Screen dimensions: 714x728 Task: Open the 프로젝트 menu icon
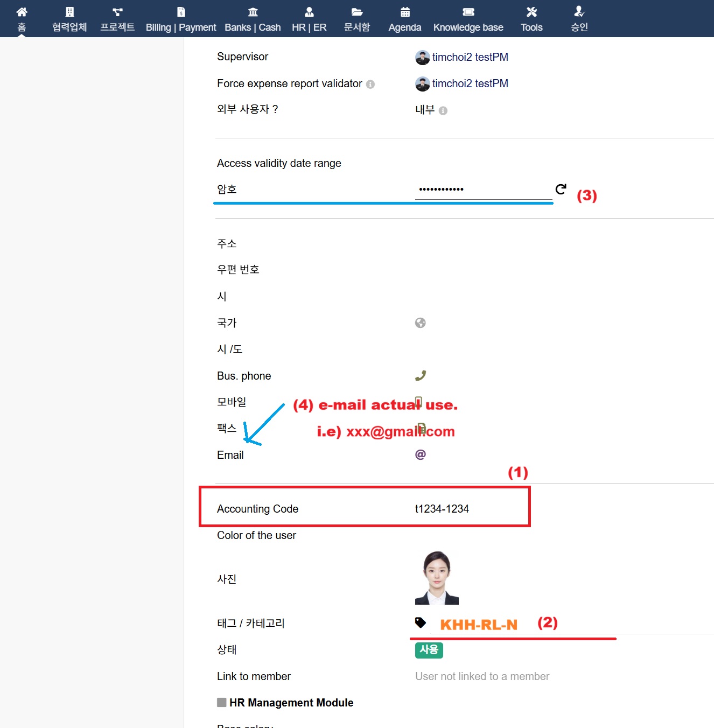point(117,12)
